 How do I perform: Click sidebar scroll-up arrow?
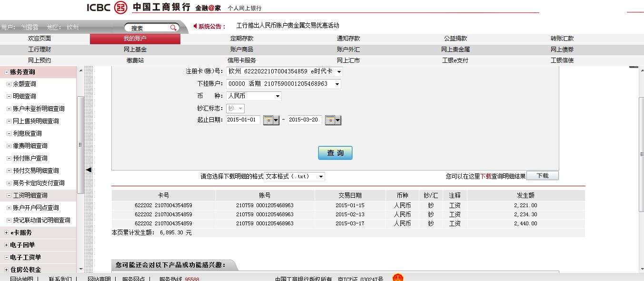(x=80, y=70)
